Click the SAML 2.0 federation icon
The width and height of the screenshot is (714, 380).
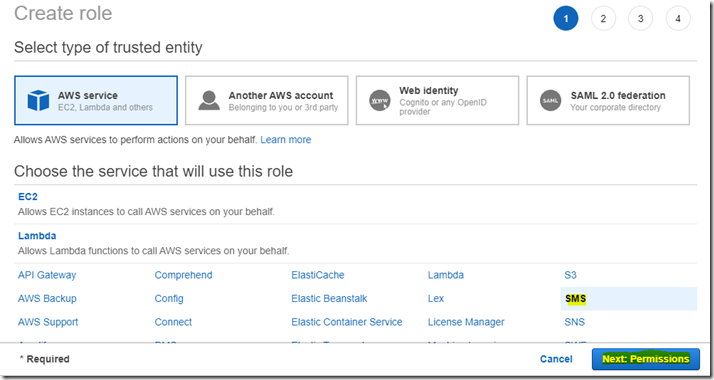coord(551,101)
